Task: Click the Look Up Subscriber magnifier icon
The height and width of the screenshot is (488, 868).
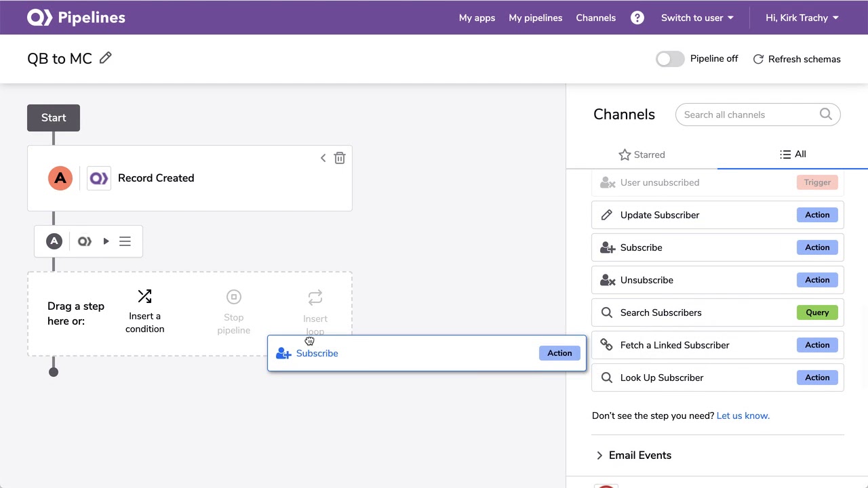Action: [607, 378]
